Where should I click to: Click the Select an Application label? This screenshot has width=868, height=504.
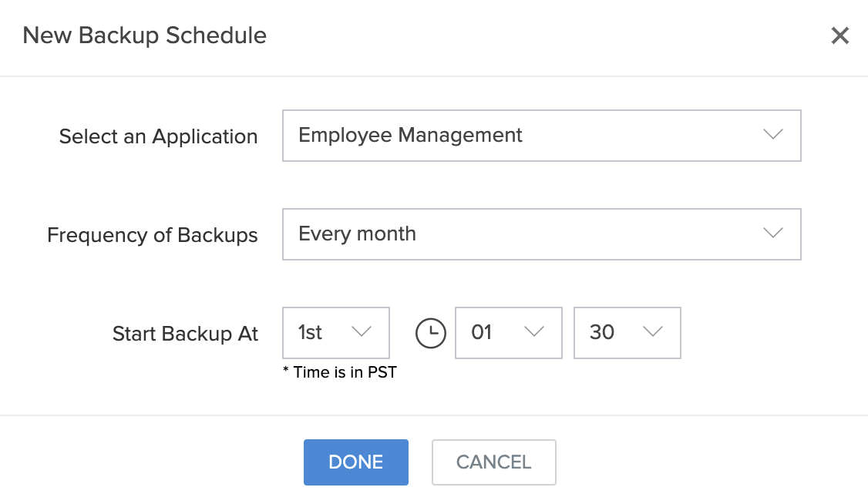click(158, 136)
